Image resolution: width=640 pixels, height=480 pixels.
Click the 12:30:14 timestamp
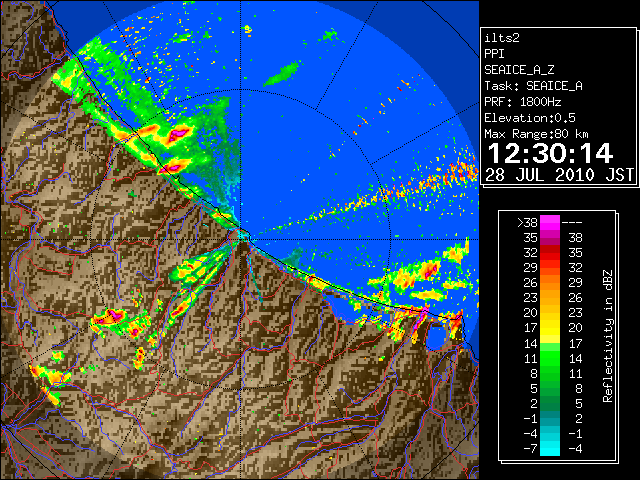550,153
